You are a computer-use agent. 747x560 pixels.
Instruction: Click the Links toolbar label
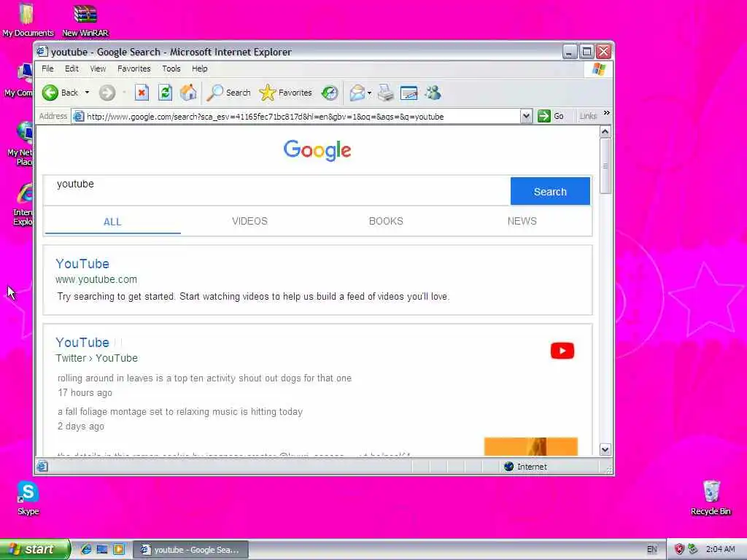[x=588, y=116]
